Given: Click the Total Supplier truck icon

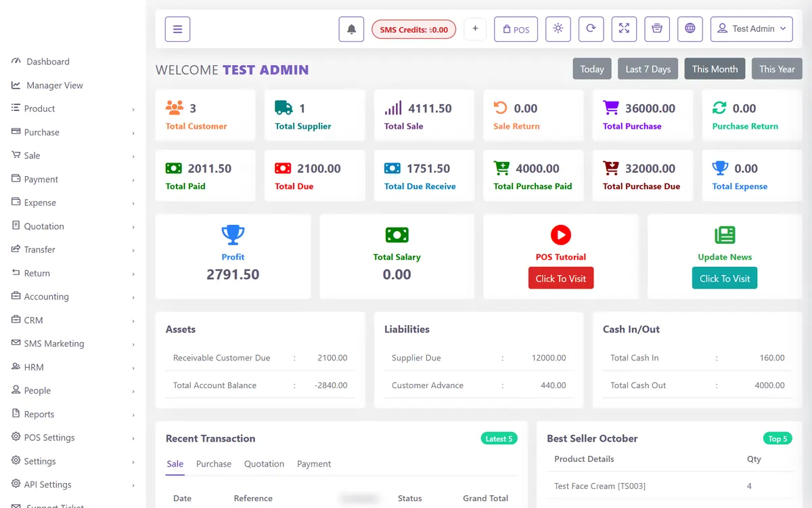Looking at the screenshot, I should click(x=284, y=108).
